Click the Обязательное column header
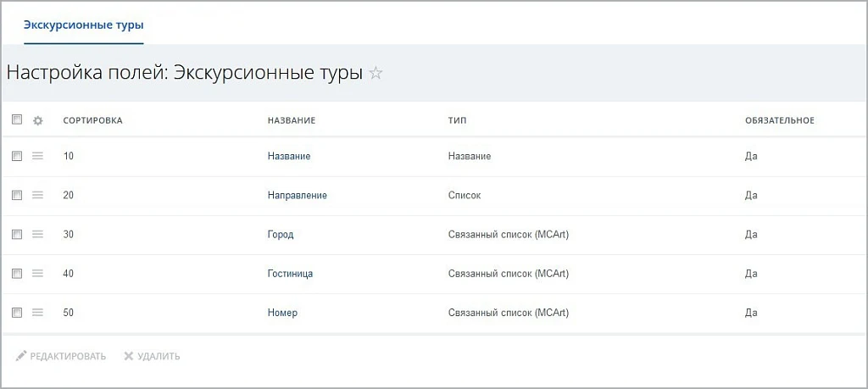Screen dimensions: 868x389 780,120
